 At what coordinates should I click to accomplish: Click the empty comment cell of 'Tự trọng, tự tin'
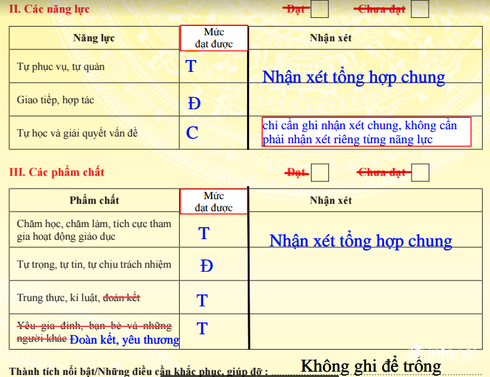(x=366, y=264)
